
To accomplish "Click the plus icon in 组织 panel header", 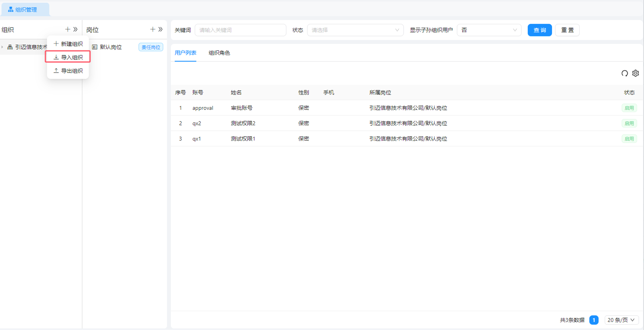I will [x=67, y=29].
